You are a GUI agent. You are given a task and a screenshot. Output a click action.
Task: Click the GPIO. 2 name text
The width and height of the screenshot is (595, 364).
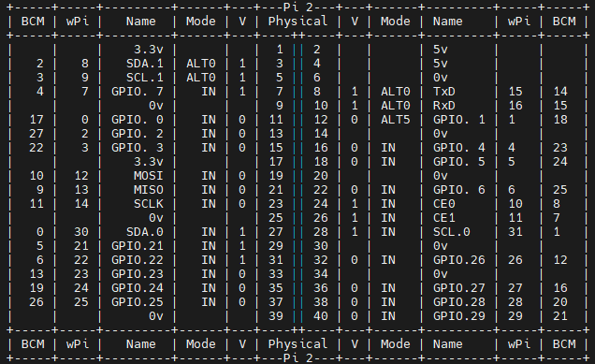137,134
